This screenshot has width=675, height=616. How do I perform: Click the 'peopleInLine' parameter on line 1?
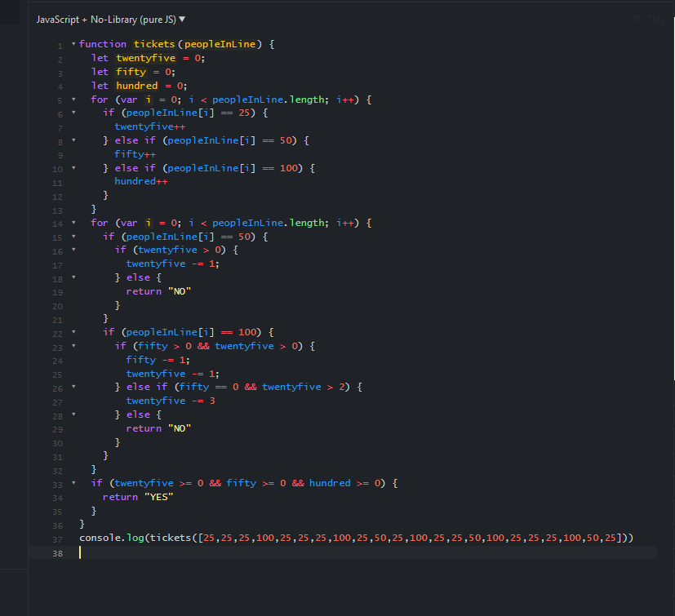(220, 44)
